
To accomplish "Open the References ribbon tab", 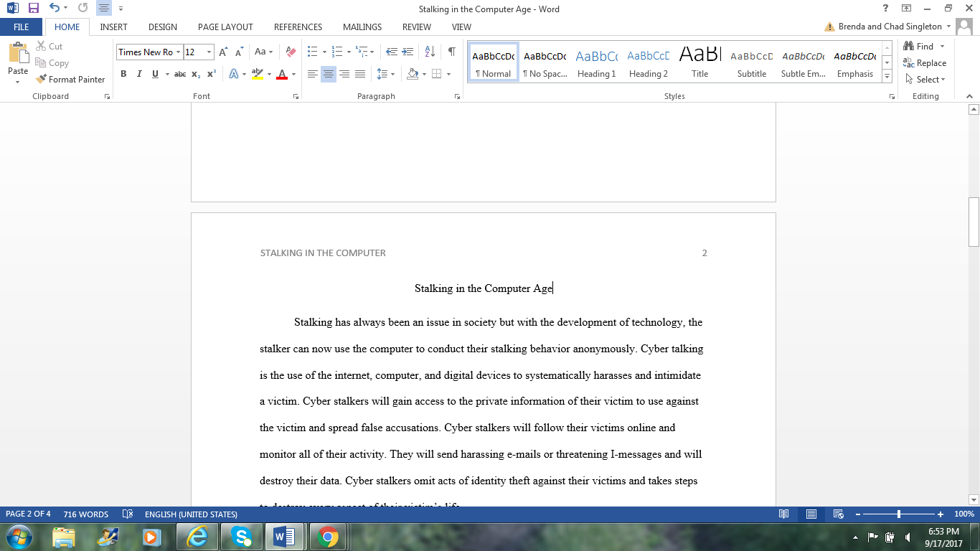I will (298, 27).
